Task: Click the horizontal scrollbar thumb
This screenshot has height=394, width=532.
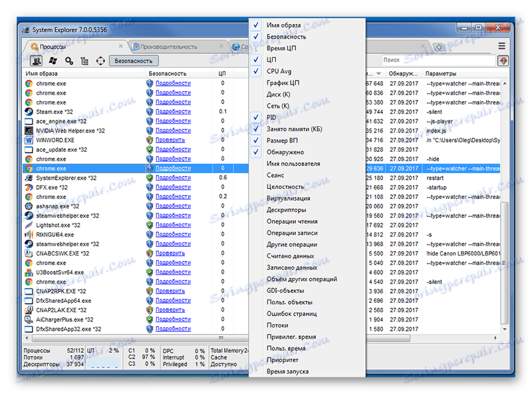Action: click(221, 338)
